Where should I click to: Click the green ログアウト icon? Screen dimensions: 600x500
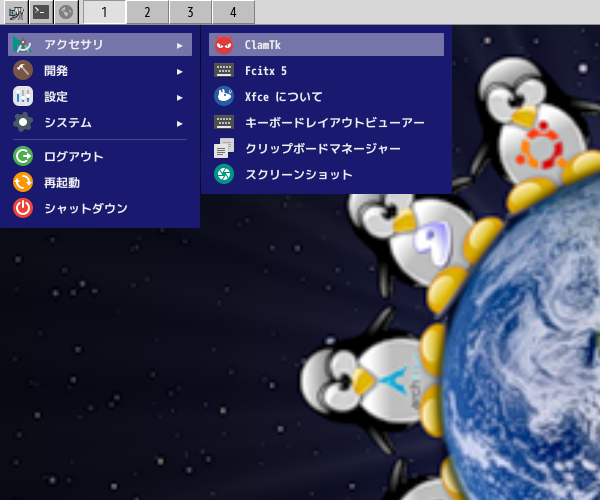click(x=23, y=156)
